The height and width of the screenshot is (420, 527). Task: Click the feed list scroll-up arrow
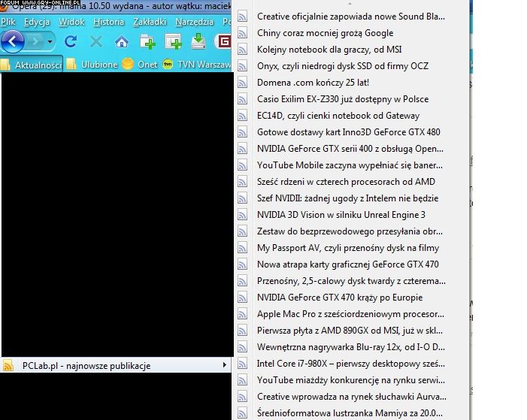click(x=350, y=3)
